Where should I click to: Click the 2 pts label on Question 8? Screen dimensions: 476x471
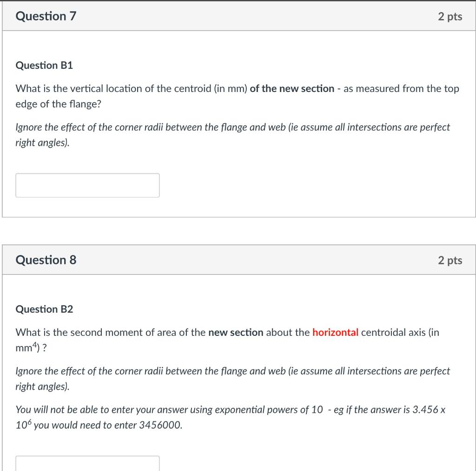click(x=450, y=260)
